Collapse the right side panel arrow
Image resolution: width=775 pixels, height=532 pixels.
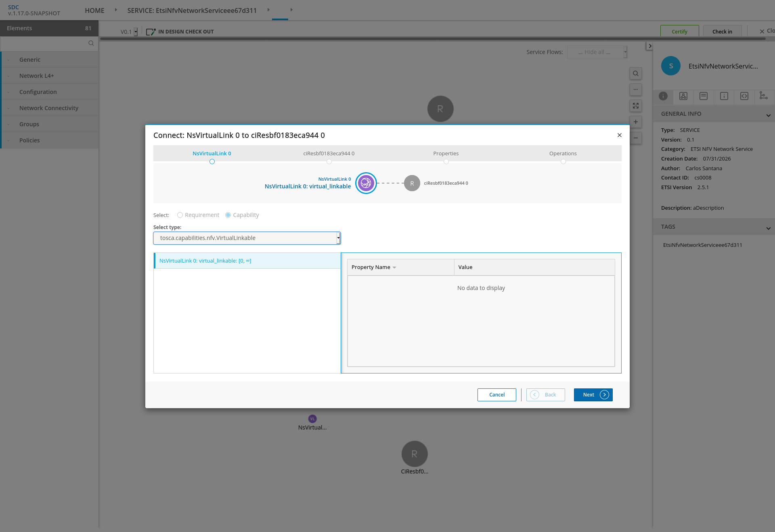pyautogui.click(x=649, y=46)
